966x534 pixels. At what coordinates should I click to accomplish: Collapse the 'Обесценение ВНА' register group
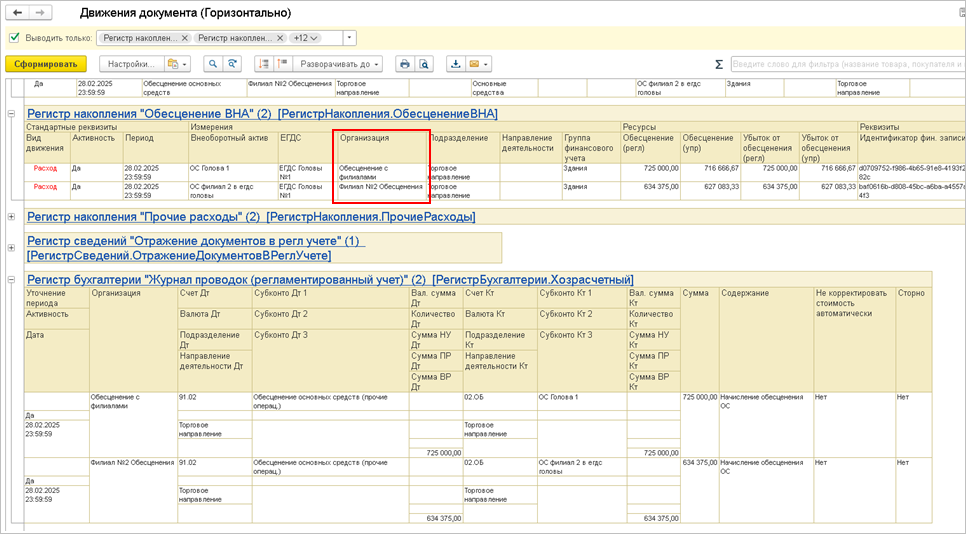(x=11, y=114)
